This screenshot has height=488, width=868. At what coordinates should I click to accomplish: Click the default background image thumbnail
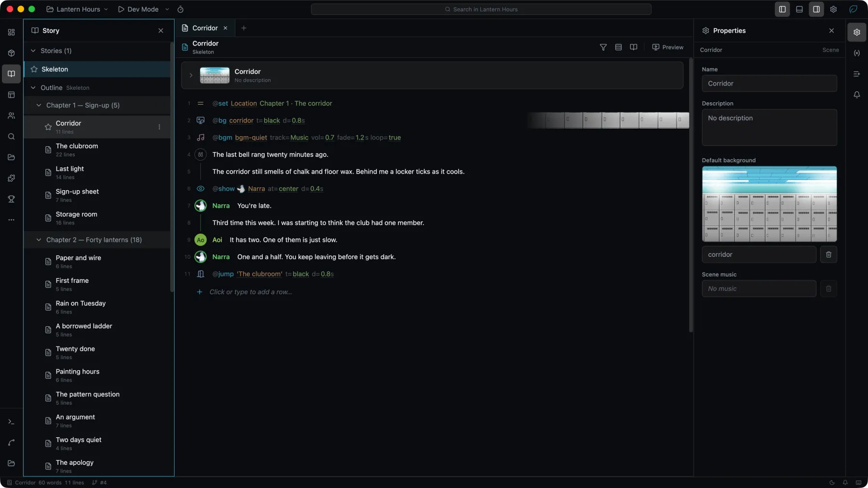(x=769, y=204)
